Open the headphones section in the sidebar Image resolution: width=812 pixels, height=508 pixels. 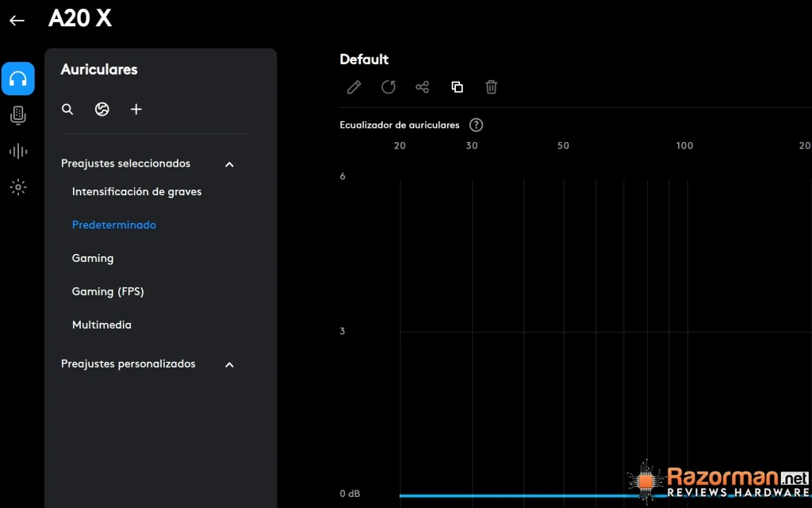(18, 79)
